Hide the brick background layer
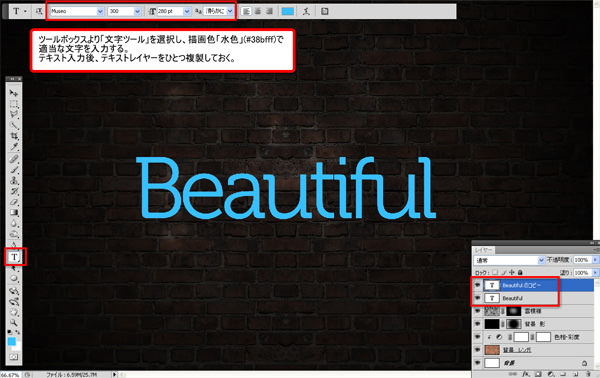 pyautogui.click(x=477, y=350)
